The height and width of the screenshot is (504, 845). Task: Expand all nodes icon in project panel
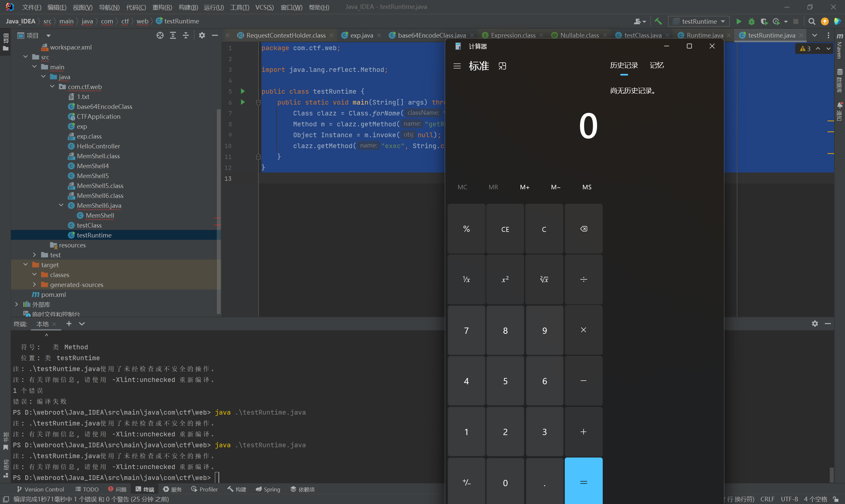173,35
